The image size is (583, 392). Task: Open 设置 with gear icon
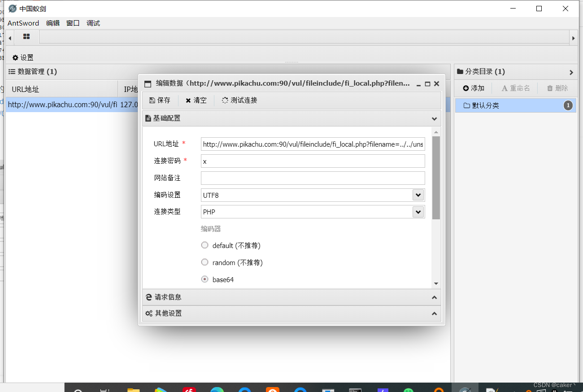coord(23,57)
